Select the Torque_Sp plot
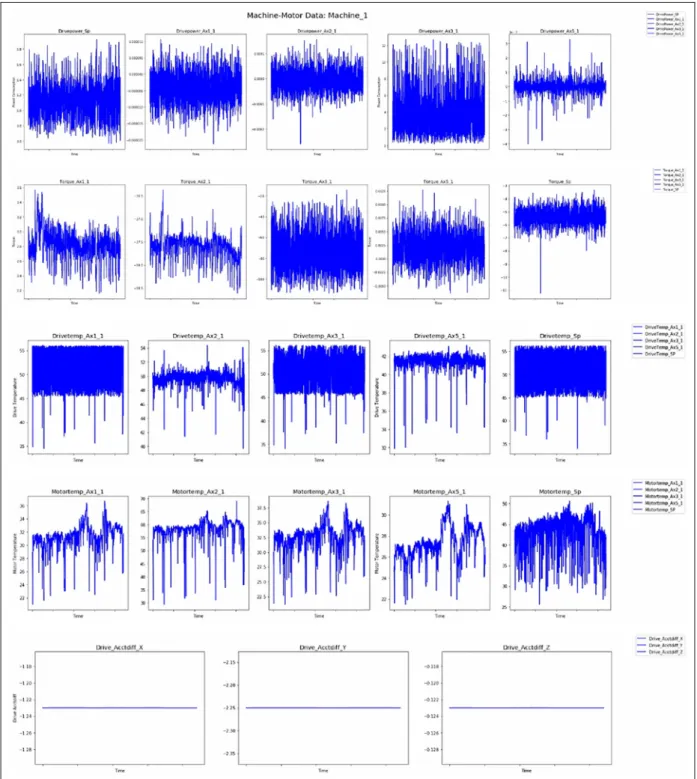The image size is (697, 779). [x=560, y=241]
